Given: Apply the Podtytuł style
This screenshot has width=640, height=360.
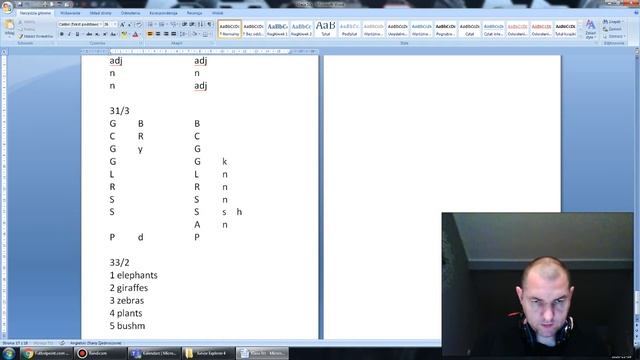Looking at the screenshot, I should click(x=349, y=29).
